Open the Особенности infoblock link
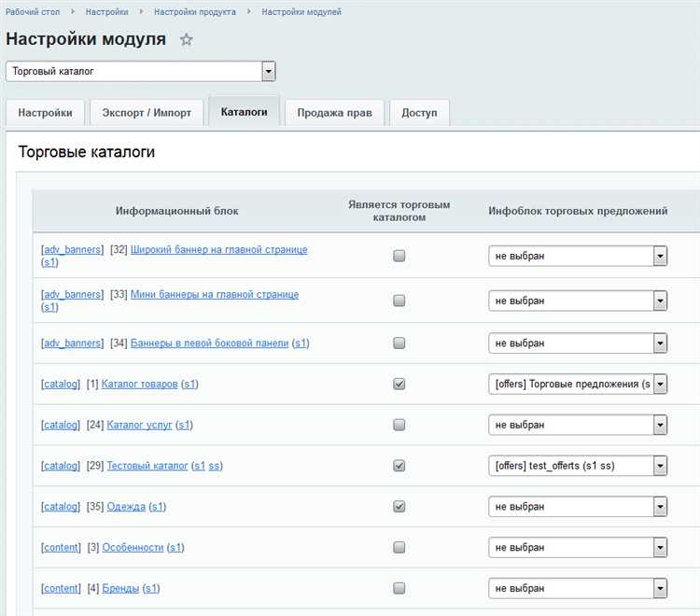 [133, 547]
